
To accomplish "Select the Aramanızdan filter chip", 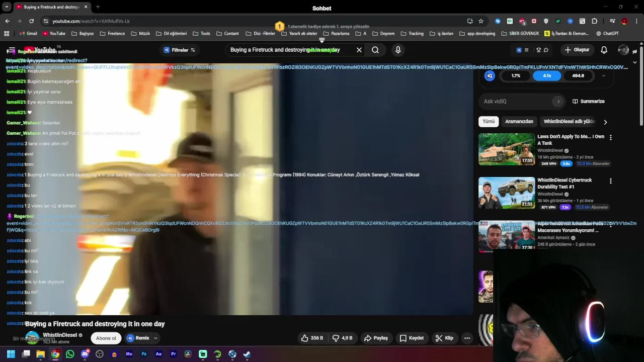I will [519, 121].
